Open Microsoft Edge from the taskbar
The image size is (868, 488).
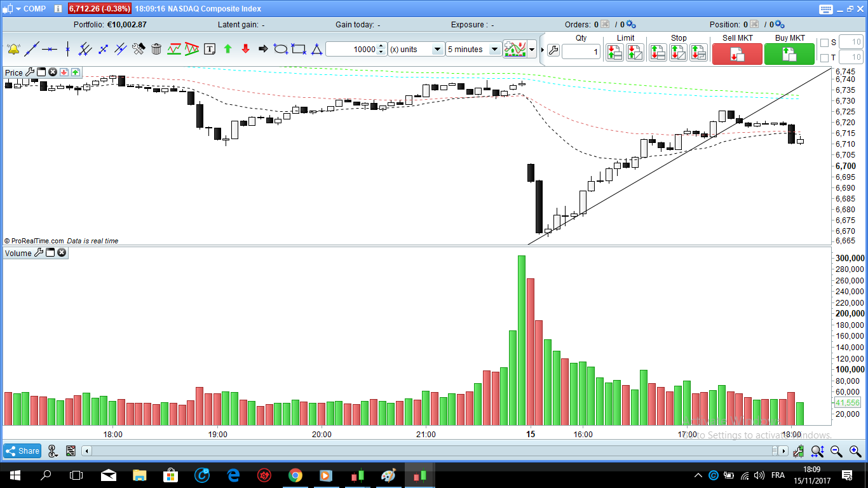pyautogui.click(x=233, y=475)
